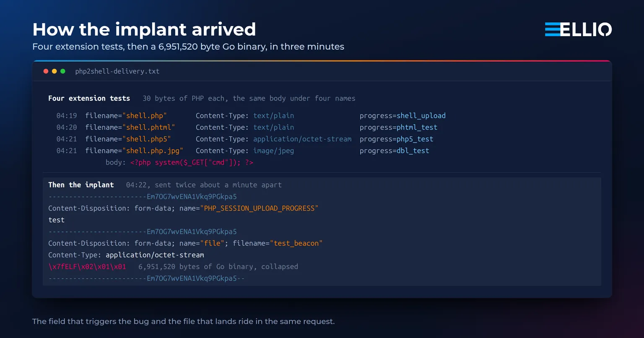
Task: Click the red close dot on the code window
Action: click(46, 71)
